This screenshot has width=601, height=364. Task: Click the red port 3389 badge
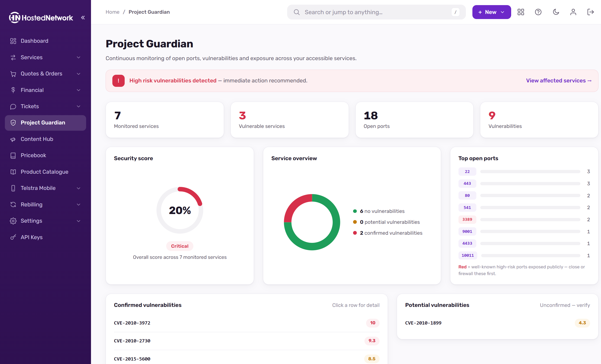pyautogui.click(x=467, y=220)
